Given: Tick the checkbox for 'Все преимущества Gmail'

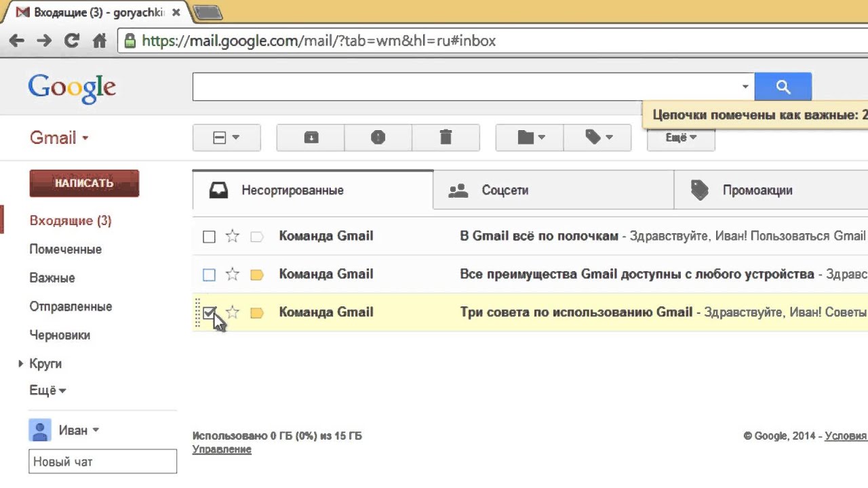Looking at the screenshot, I should pos(209,274).
